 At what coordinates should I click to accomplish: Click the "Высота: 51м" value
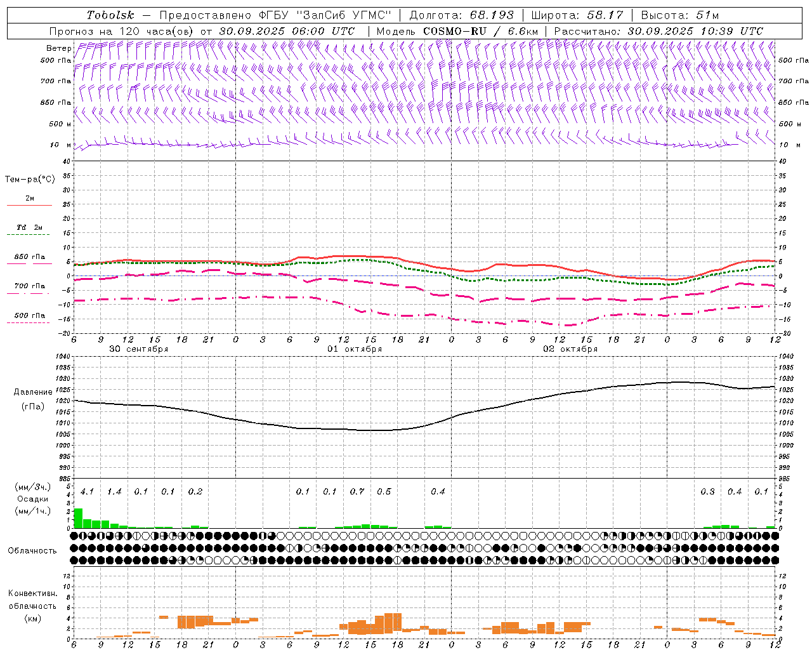click(679, 15)
